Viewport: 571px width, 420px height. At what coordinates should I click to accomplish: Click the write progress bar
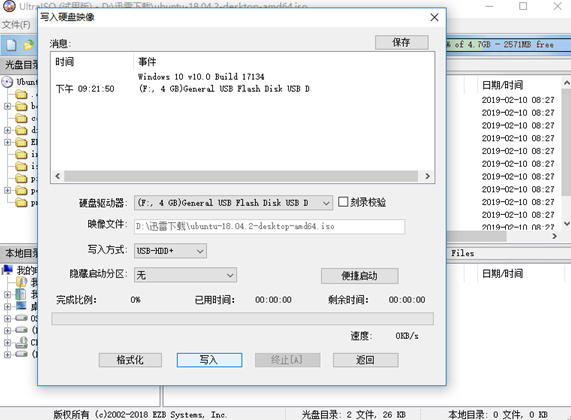[243, 318]
